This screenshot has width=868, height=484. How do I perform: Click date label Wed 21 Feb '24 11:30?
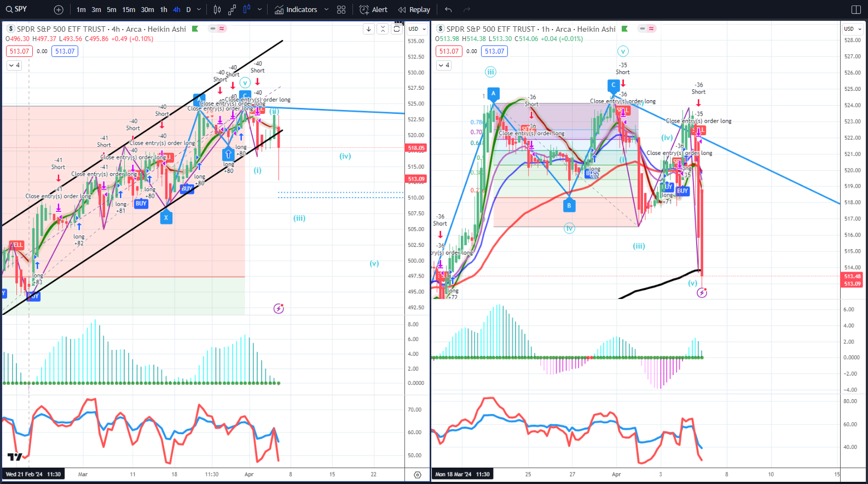point(33,474)
